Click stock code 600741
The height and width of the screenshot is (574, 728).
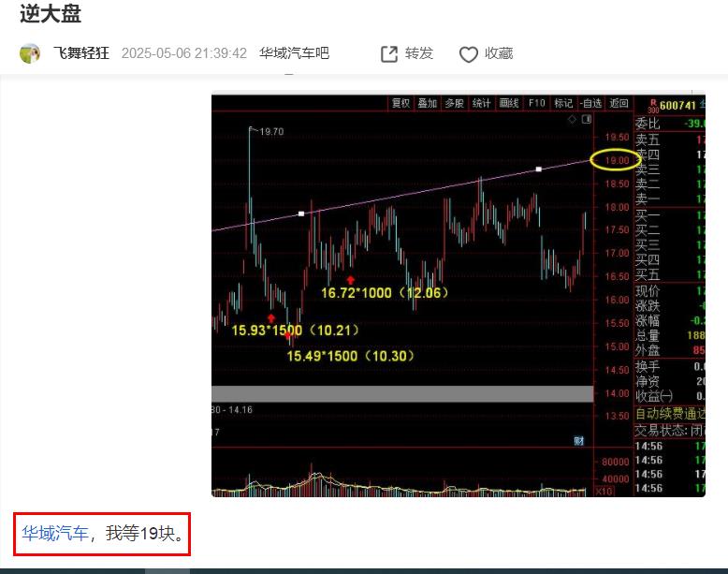[x=677, y=106]
